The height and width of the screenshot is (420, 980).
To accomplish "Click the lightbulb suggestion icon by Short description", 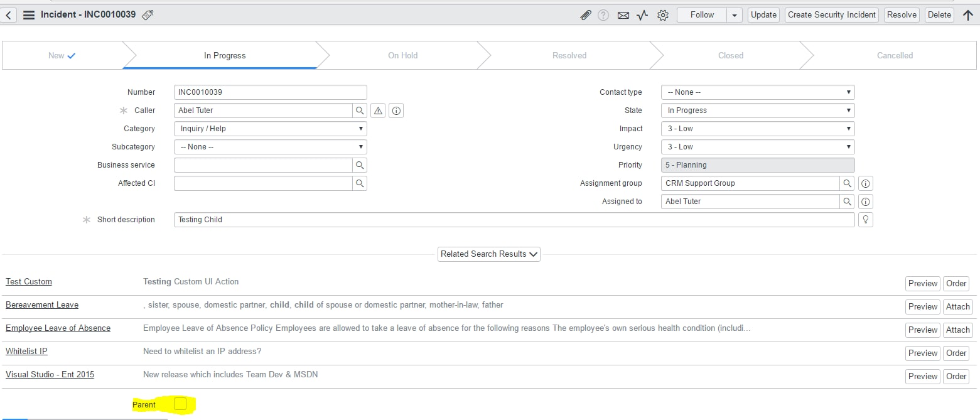I will click(866, 220).
